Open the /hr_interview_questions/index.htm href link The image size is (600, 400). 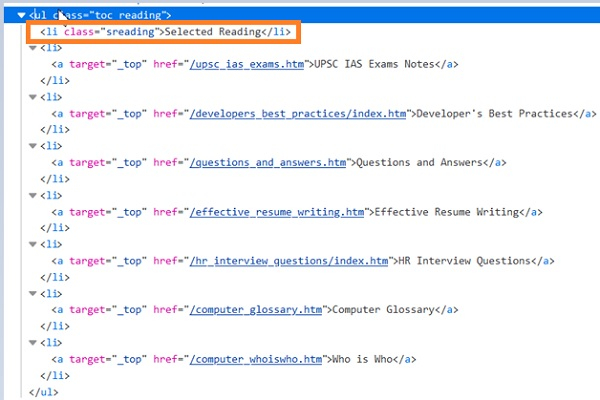coord(289,261)
